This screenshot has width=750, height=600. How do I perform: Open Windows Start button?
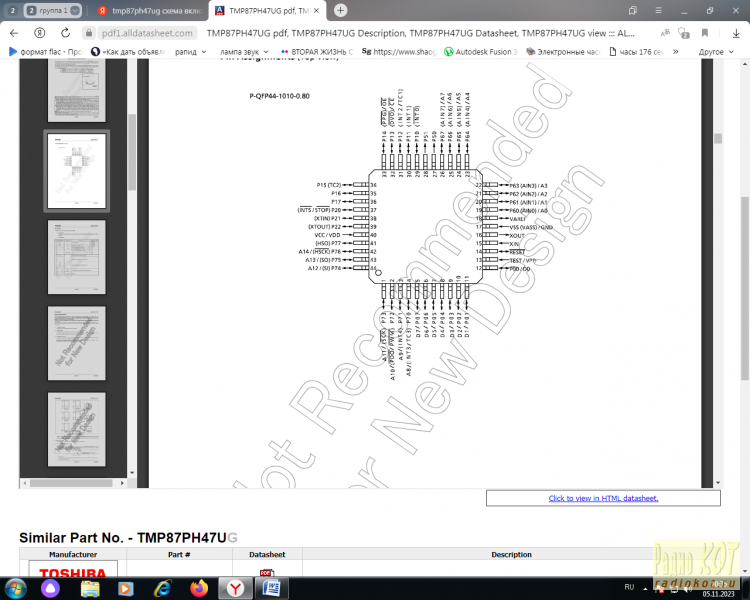click(x=15, y=588)
